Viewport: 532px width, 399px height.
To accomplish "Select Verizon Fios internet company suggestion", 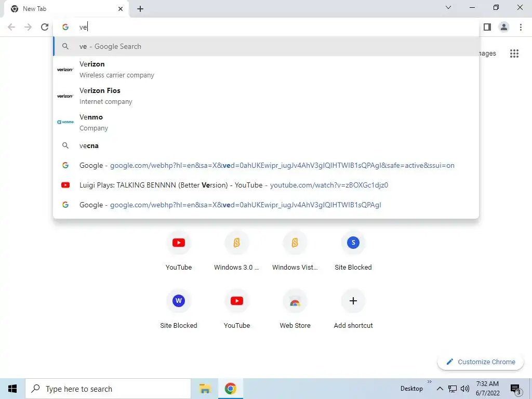I will 266,96.
